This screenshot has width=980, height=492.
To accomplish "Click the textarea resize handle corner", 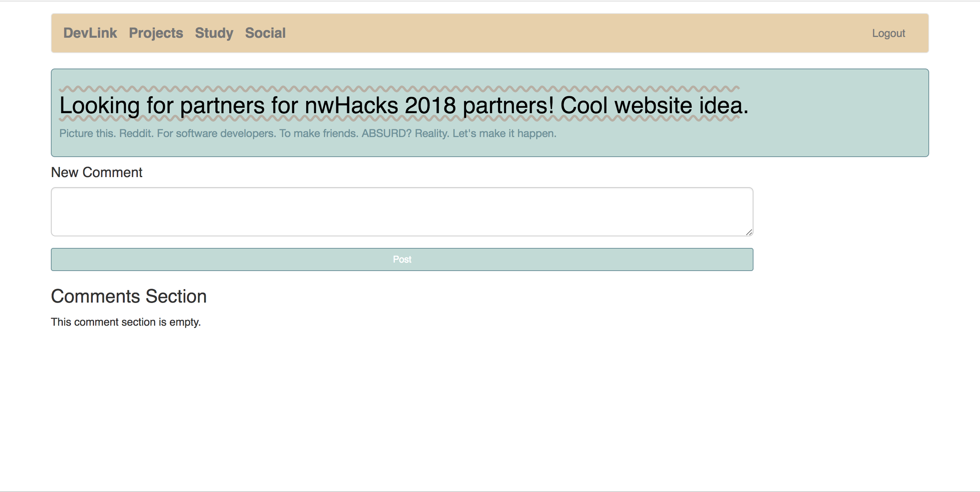I will click(x=749, y=232).
